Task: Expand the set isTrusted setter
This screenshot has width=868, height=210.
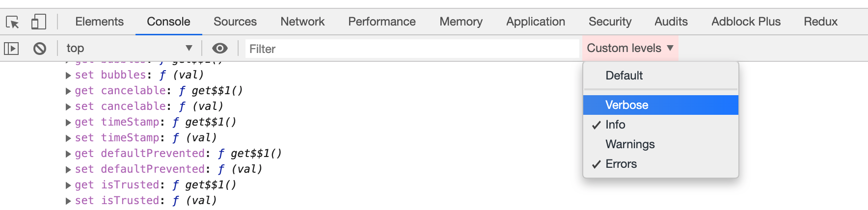Action: (x=68, y=201)
